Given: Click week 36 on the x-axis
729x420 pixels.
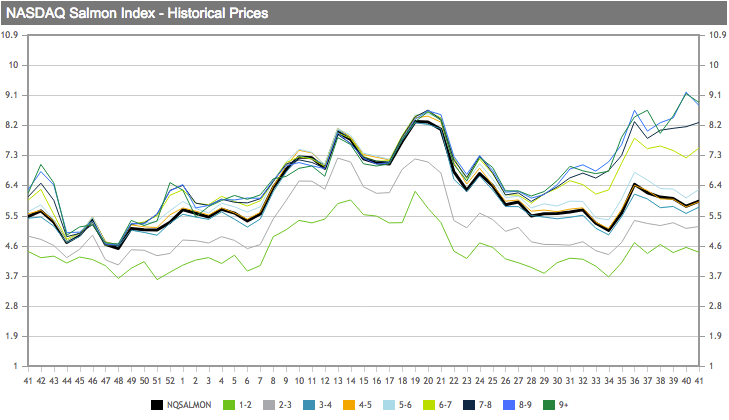Looking at the screenshot, I should (635, 381).
